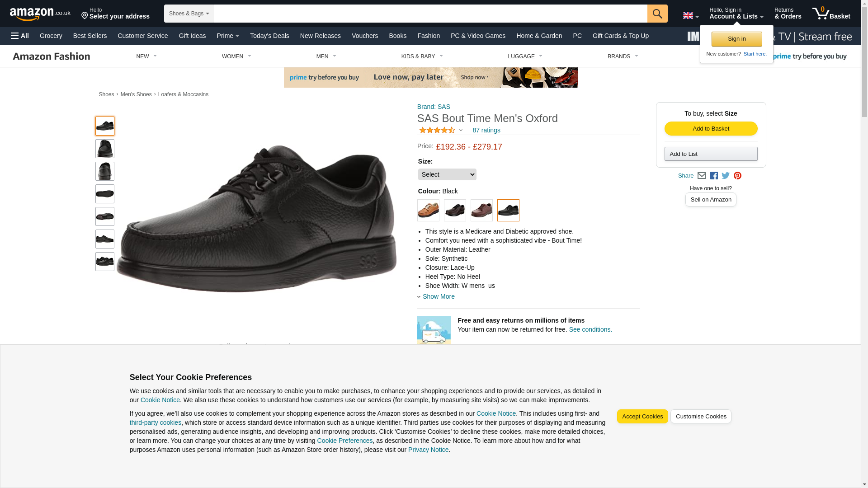Open the BRANDS fashion menu
This screenshot has height=488, width=868.
point(623,56)
